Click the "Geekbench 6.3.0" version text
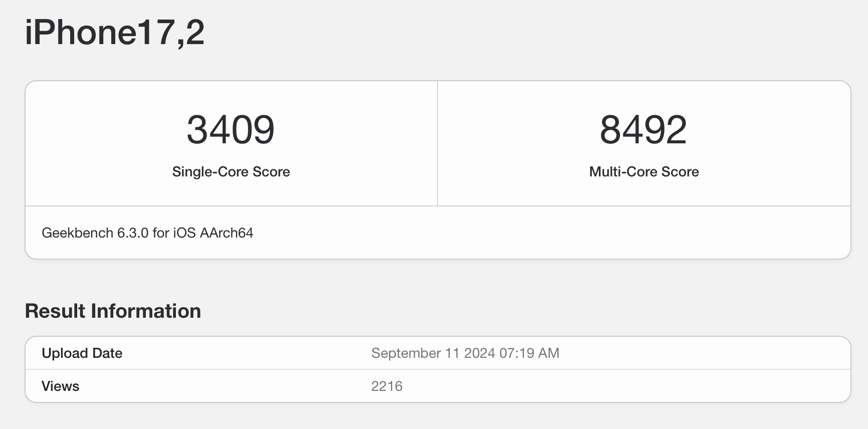868x429 pixels. pos(95,233)
